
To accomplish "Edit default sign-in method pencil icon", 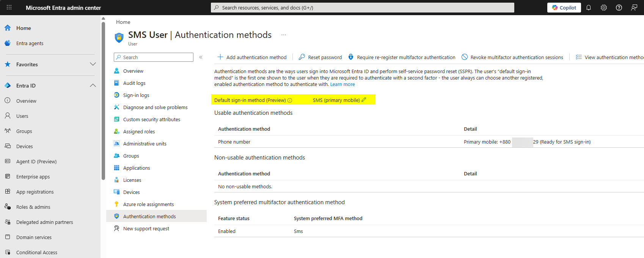I will point(364,100).
